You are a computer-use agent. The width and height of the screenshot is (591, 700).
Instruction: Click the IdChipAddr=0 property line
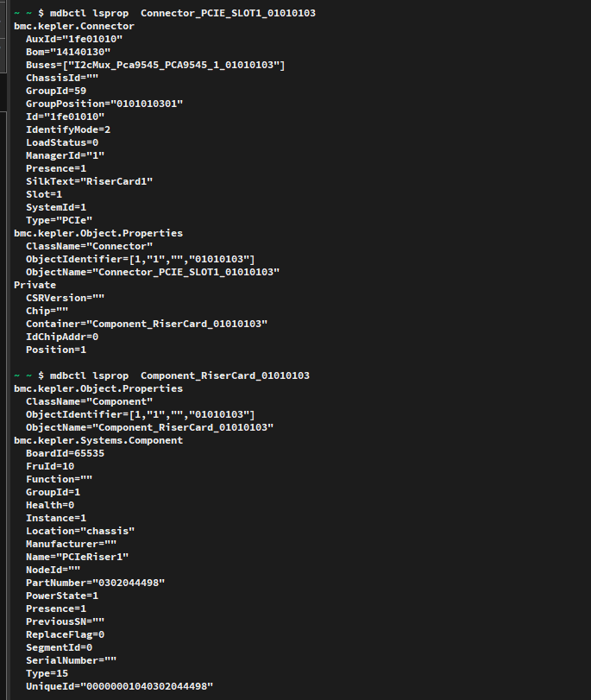tap(62, 337)
